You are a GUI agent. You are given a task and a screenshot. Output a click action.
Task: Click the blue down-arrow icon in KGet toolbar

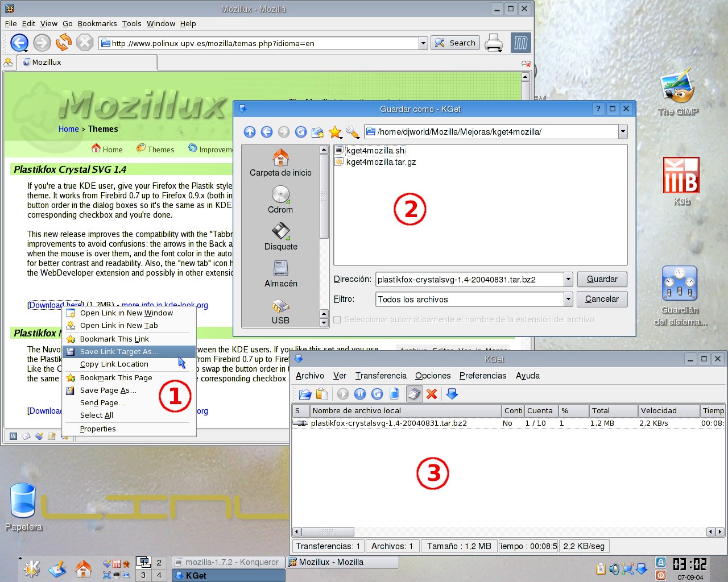pos(452,394)
